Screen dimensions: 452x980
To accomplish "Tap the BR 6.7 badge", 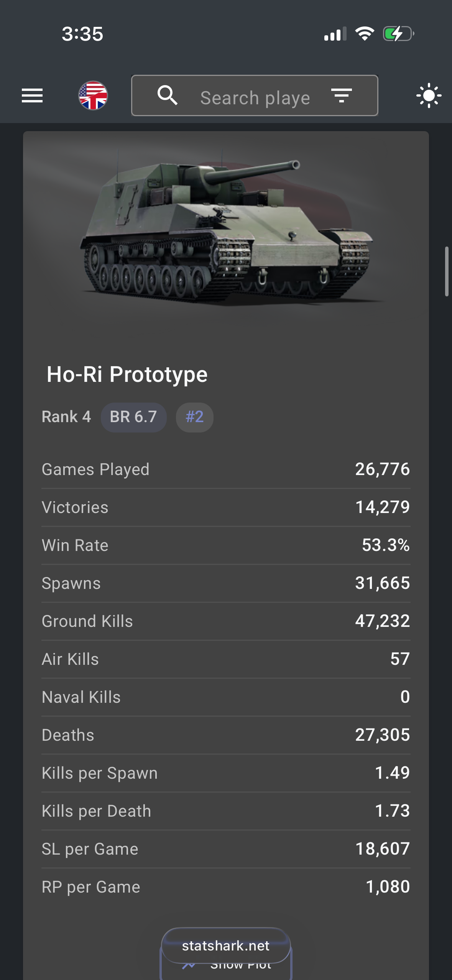I will (x=133, y=417).
